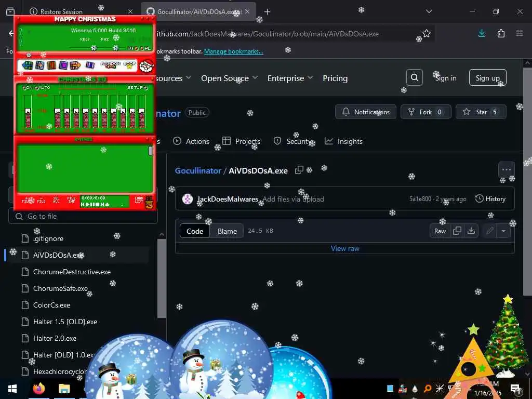Toggle LOOP repeat in Winamp
The image size is (532, 399).
coord(129,65)
